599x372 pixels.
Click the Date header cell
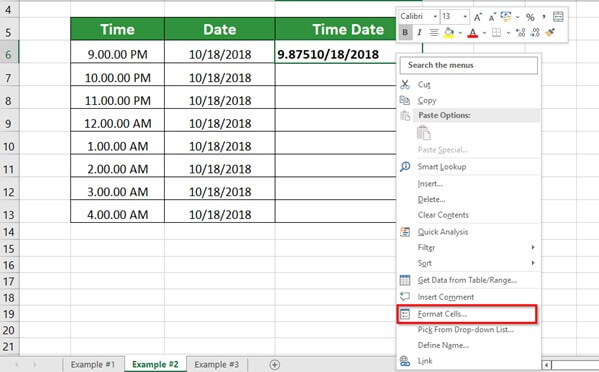220,29
